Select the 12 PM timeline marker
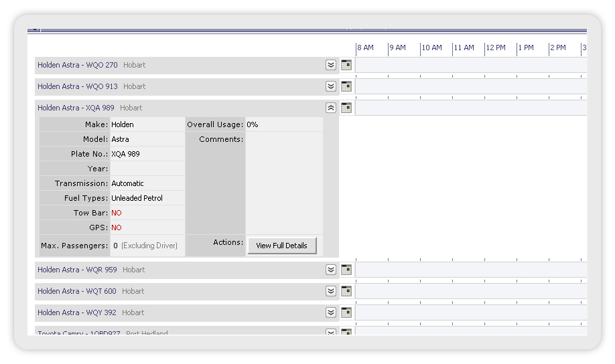 (496, 48)
